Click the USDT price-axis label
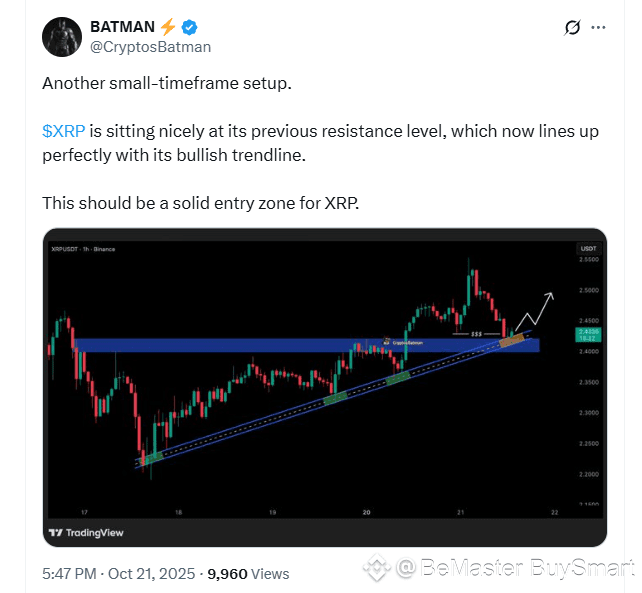Screen dimensions: 642x593 coord(587,248)
